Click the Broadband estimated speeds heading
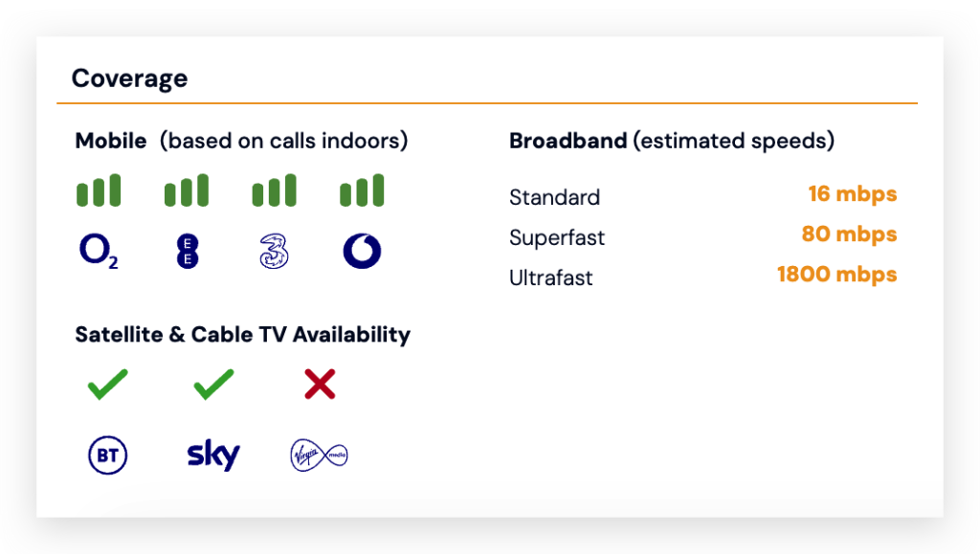This screenshot has height=554, width=980. (x=672, y=141)
